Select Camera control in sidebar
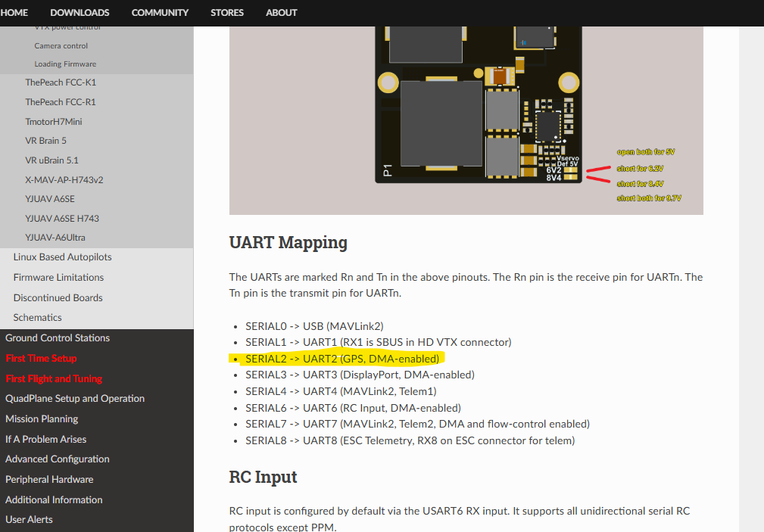This screenshot has height=532, width=764. pos(61,45)
